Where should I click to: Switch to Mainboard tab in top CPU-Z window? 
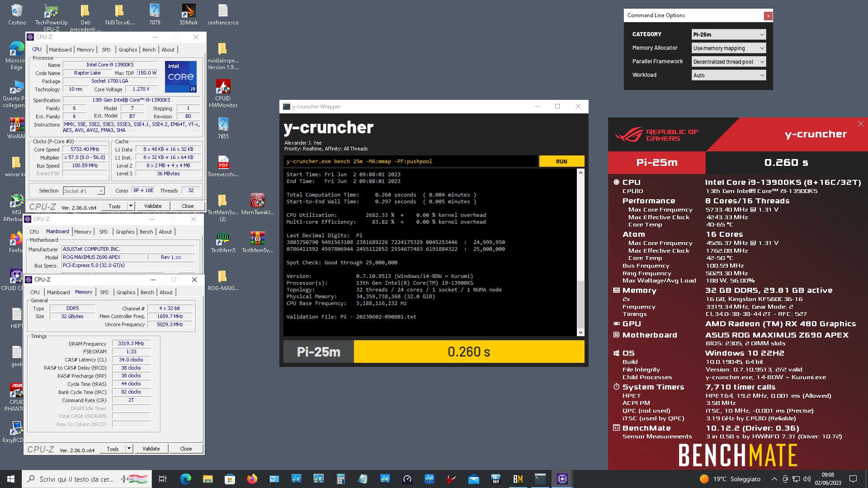coord(60,50)
